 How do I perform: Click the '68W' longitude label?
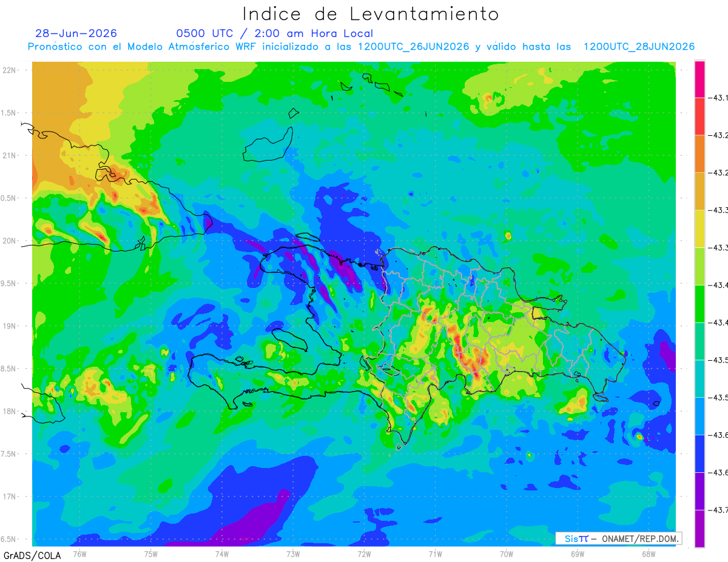[x=649, y=554]
